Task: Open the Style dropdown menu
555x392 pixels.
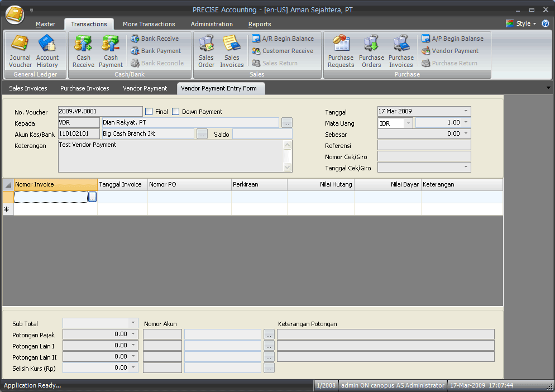Action: point(524,23)
